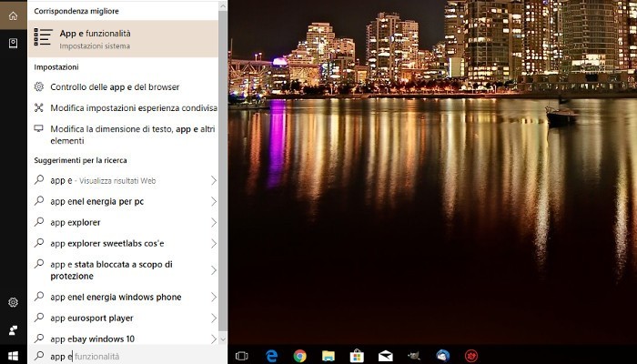Click the Home icon in Cortana sidebar
The height and width of the screenshot is (364, 637).
[13, 16]
